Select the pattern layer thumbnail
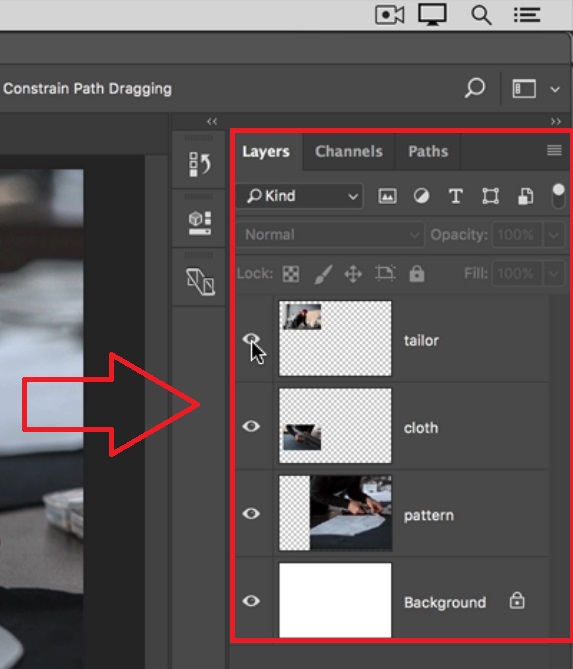This screenshot has height=669, width=573. [335, 513]
